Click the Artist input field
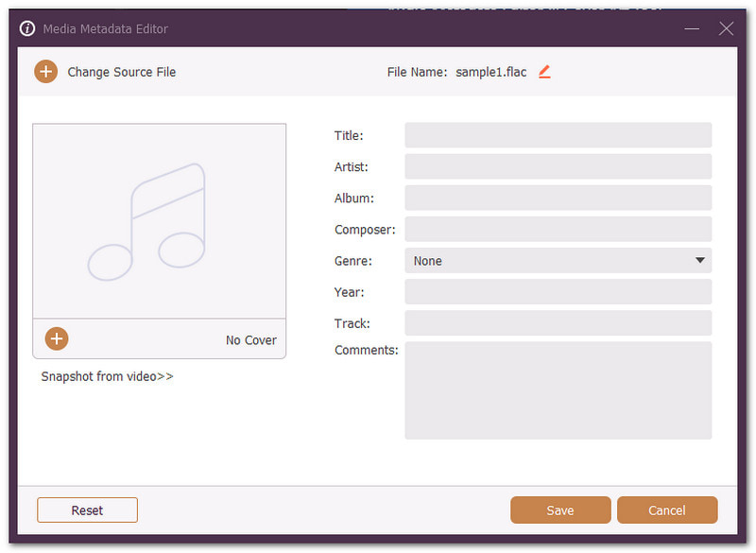756x553 pixels. (558, 166)
